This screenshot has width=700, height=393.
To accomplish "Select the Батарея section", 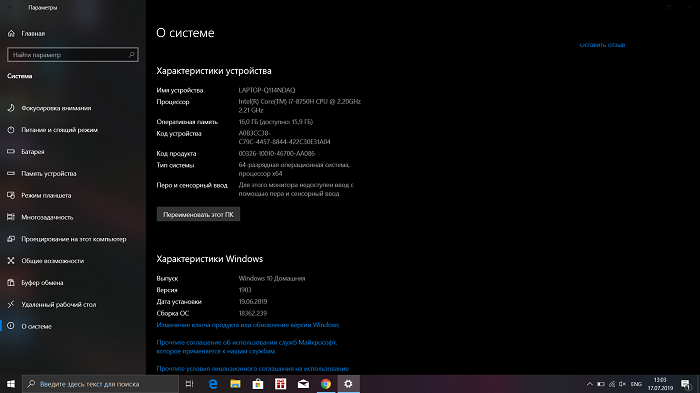I will point(26,152).
